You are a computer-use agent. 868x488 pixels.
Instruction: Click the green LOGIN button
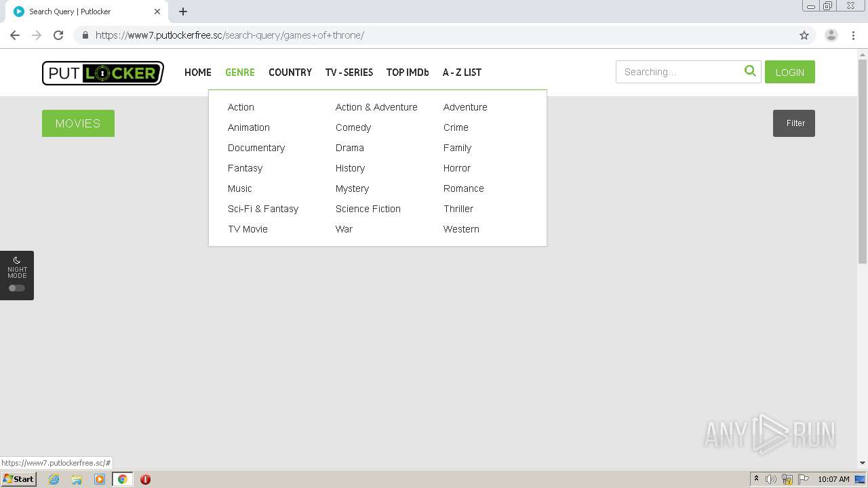[x=790, y=72]
